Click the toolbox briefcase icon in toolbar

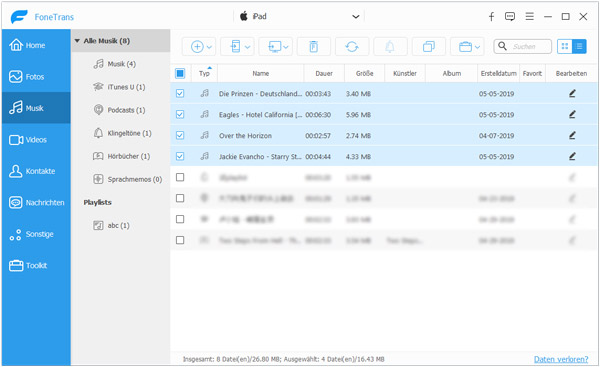coord(465,47)
